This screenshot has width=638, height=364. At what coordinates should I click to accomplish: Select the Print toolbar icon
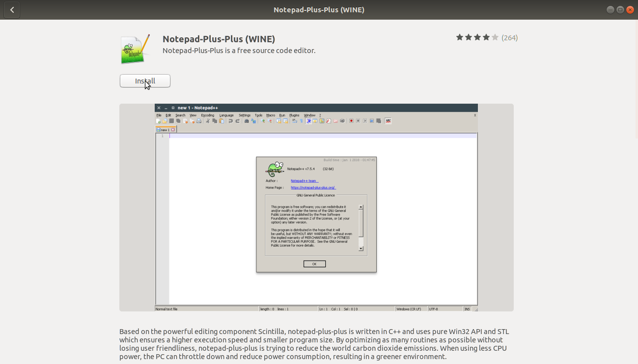(199, 120)
